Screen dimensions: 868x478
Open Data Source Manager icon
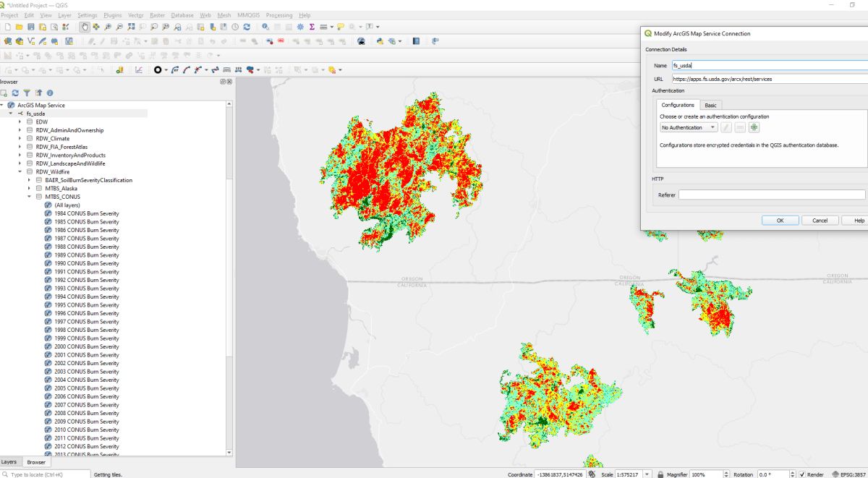(8, 41)
